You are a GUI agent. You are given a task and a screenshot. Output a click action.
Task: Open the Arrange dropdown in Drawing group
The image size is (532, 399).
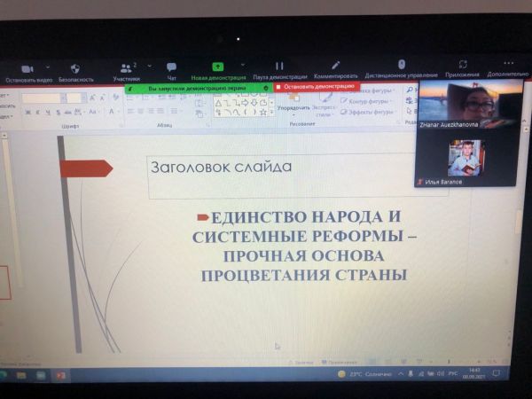pyautogui.click(x=287, y=108)
